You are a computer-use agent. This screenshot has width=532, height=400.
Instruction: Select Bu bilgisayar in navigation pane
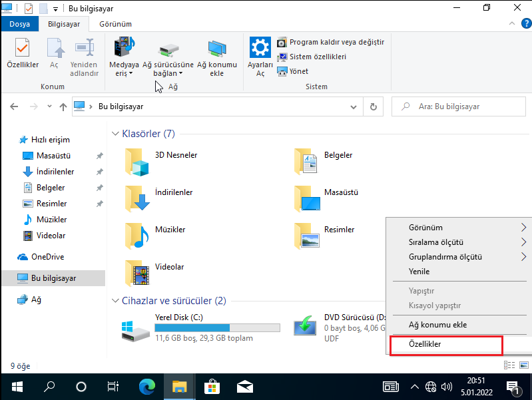point(54,278)
